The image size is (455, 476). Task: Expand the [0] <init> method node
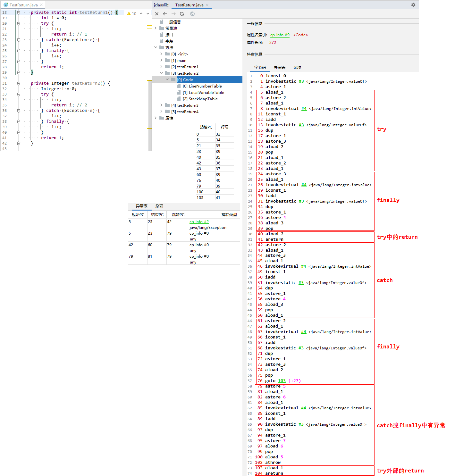[x=161, y=54]
